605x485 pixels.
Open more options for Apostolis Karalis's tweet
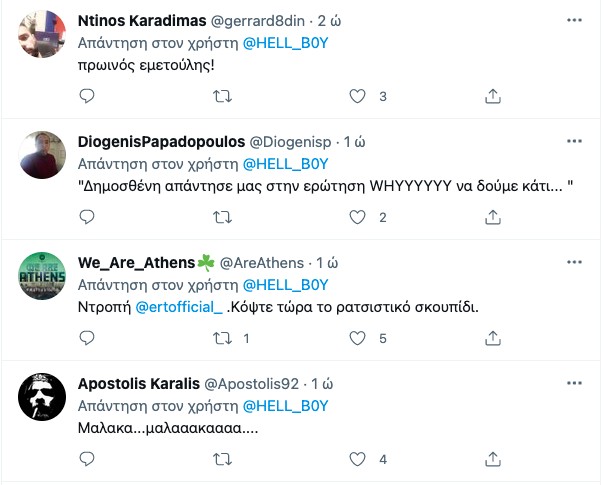(x=573, y=383)
